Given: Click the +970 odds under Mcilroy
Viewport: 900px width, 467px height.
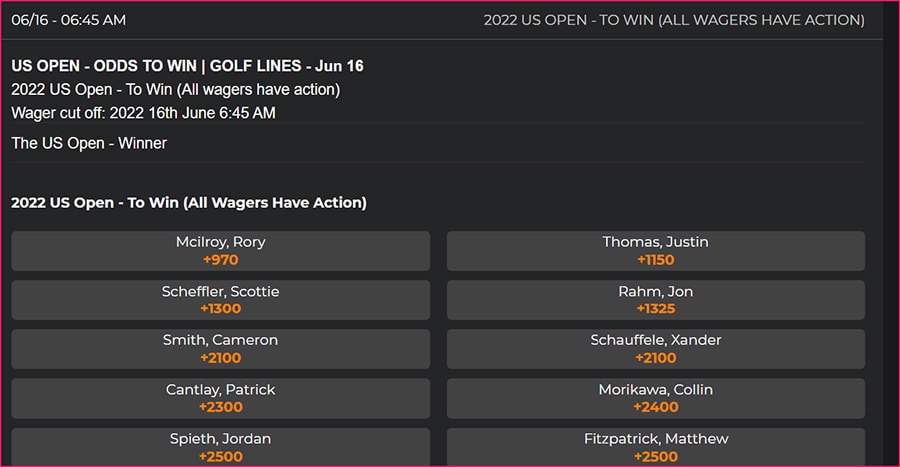Looking at the screenshot, I should tap(220, 260).
